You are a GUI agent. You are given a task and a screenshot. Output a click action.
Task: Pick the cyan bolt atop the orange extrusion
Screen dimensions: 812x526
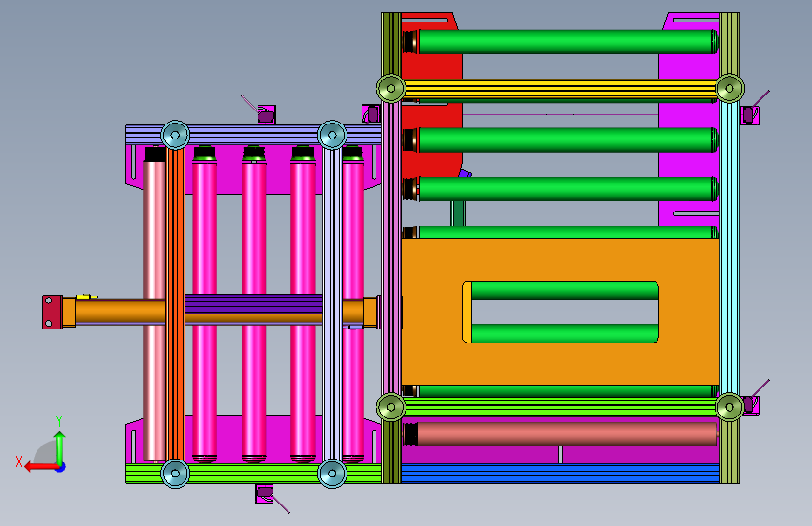pos(175,135)
